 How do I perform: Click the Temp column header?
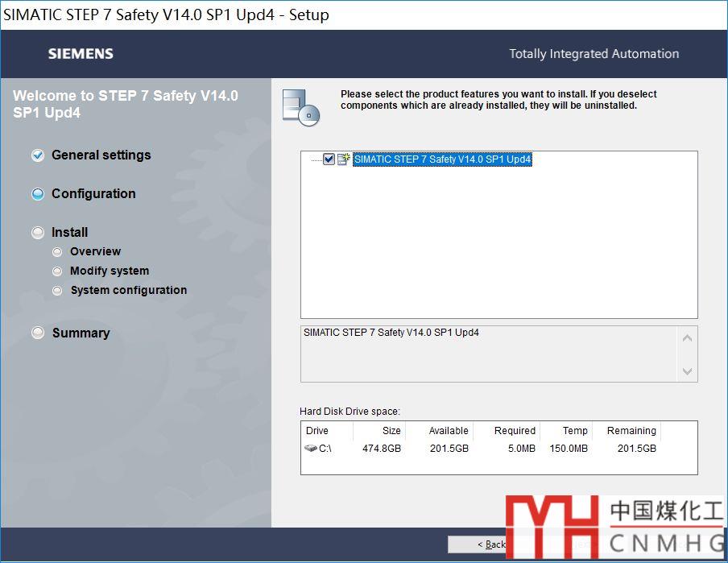click(x=566, y=431)
